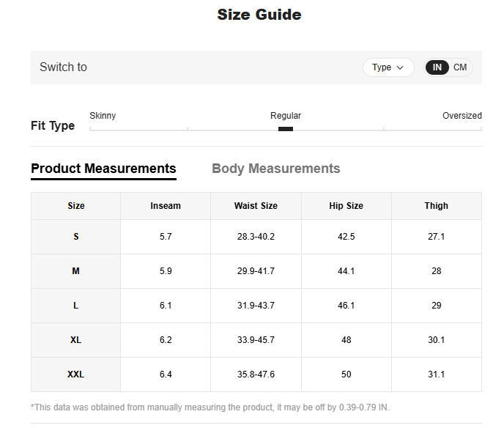The width and height of the screenshot is (504, 428).
Task: Select the XL size row label
Action: coord(76,340)
